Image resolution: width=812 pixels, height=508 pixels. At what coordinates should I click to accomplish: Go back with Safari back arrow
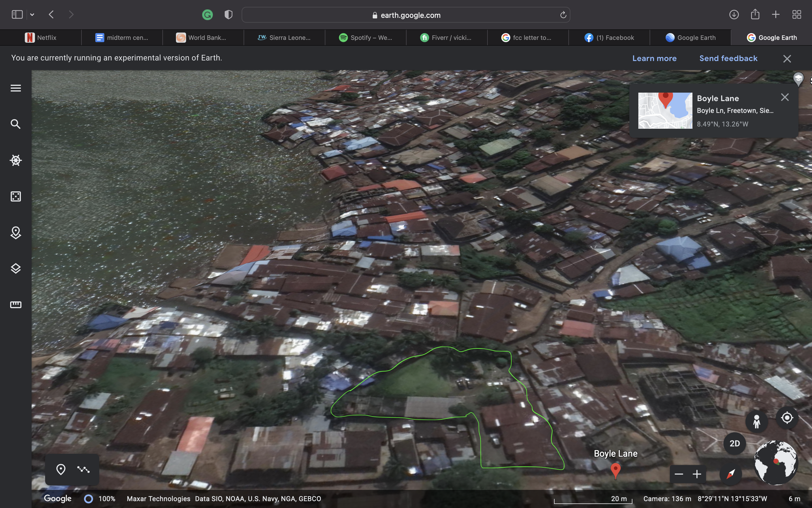51,14
